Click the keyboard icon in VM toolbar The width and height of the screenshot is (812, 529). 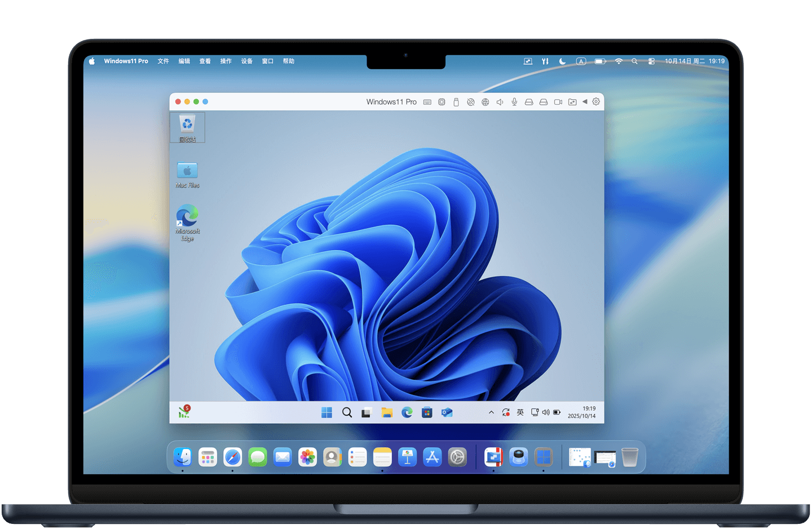pos(427,102)
